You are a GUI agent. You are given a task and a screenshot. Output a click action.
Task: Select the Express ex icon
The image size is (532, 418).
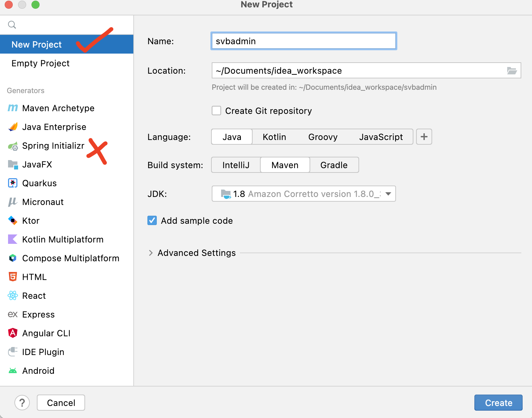(x=13, y=314)
